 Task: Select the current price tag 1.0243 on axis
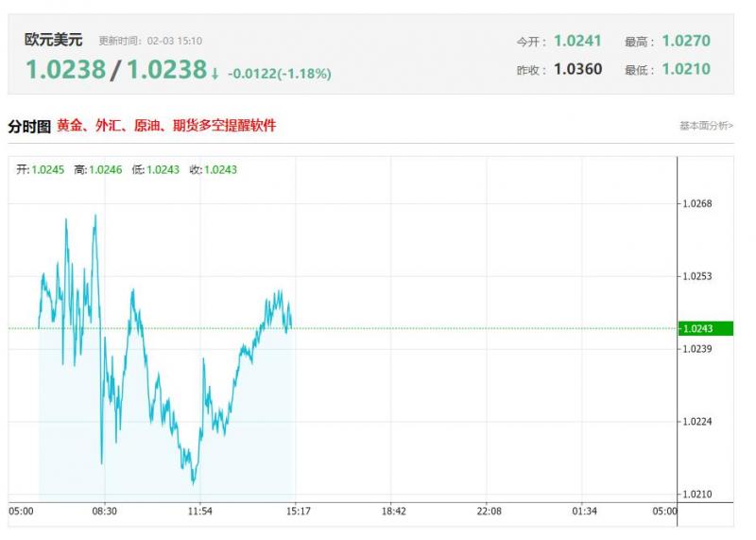point(705,328)
